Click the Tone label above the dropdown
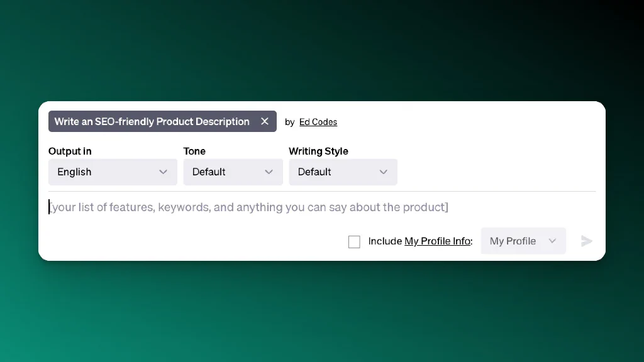The width and height of the screenshot is (644, 362). [194, 151]
